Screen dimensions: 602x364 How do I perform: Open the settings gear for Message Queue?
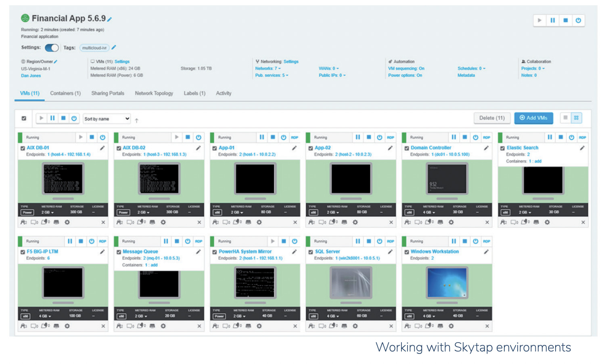163,326
